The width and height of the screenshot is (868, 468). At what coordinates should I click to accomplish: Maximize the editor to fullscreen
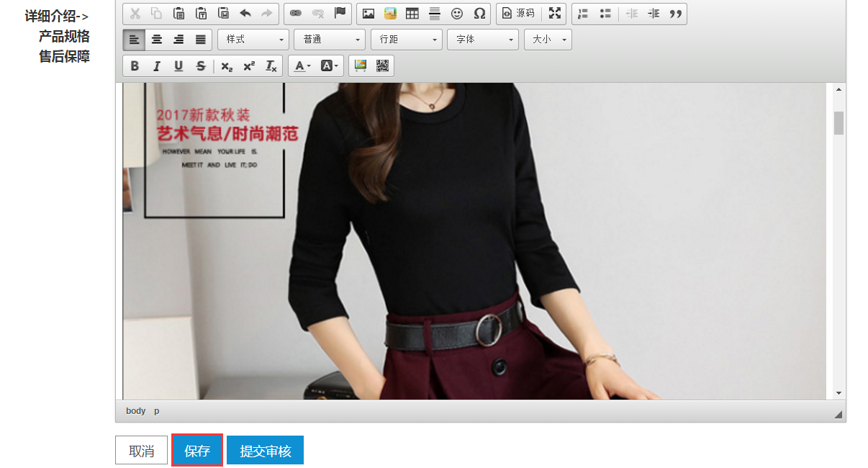[x=554, y=14]
